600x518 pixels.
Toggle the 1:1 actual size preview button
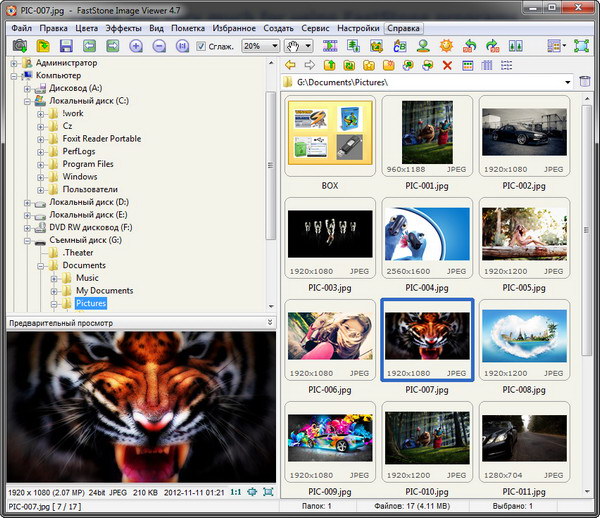click(x=234, y=491)
